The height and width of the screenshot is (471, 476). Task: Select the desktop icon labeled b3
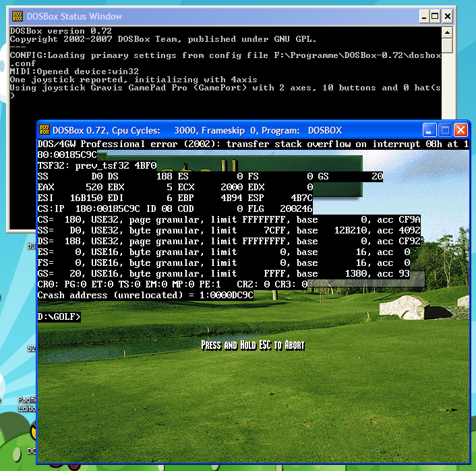coord(30,246)
